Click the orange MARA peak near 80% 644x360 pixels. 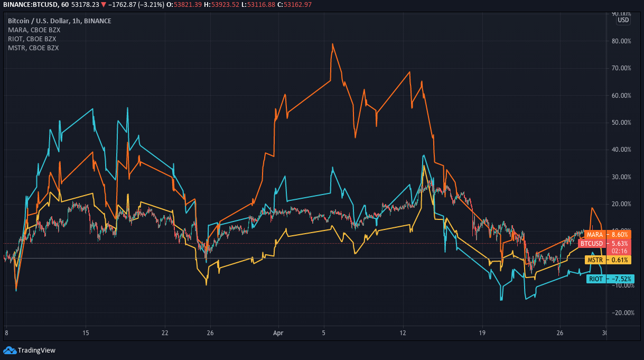(332, 44)
